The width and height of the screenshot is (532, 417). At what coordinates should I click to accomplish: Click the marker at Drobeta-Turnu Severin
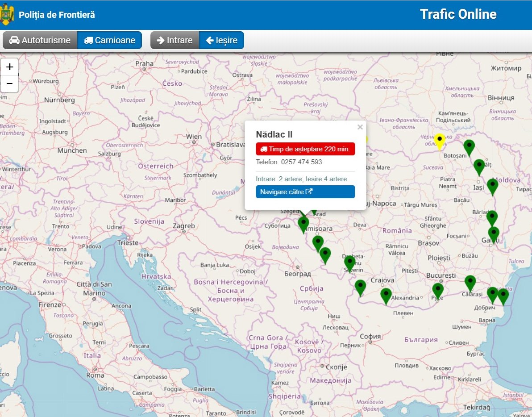tap(350, 263)
